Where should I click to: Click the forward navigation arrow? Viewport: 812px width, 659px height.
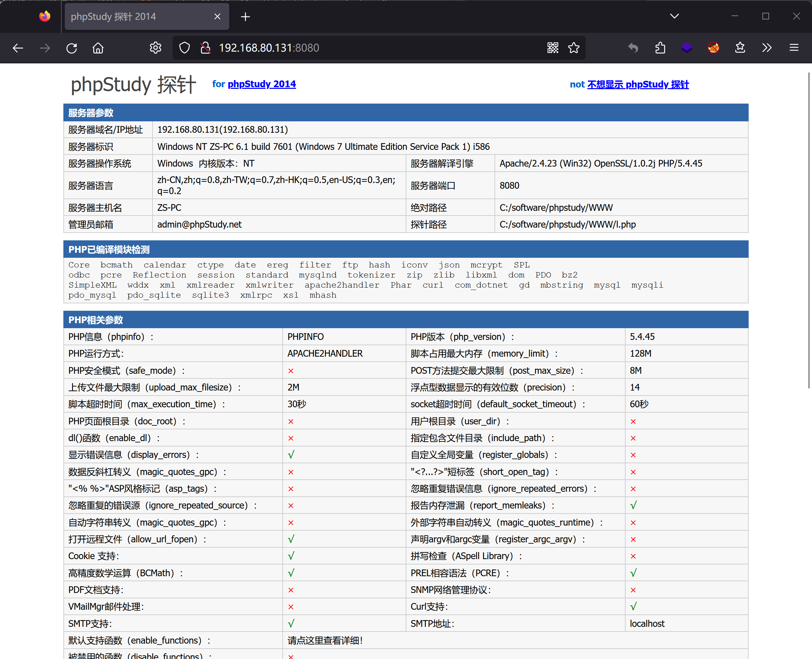[x=45, y=48]
